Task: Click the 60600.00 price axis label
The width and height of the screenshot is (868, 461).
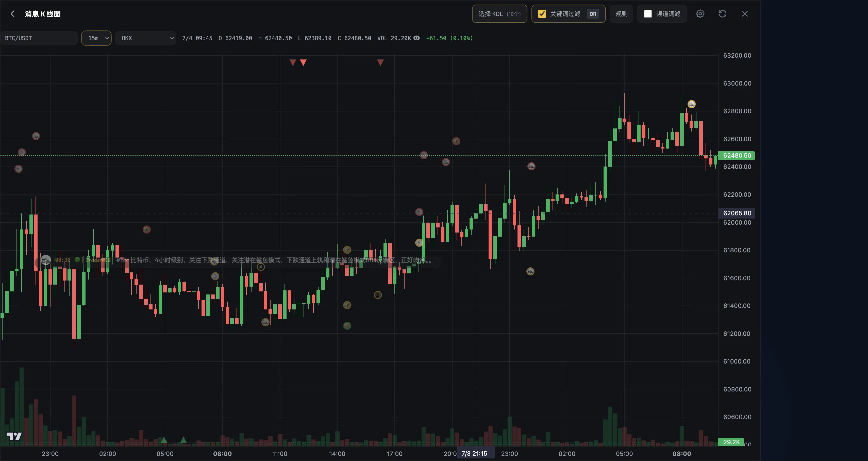Action: [x=737, y=417]
